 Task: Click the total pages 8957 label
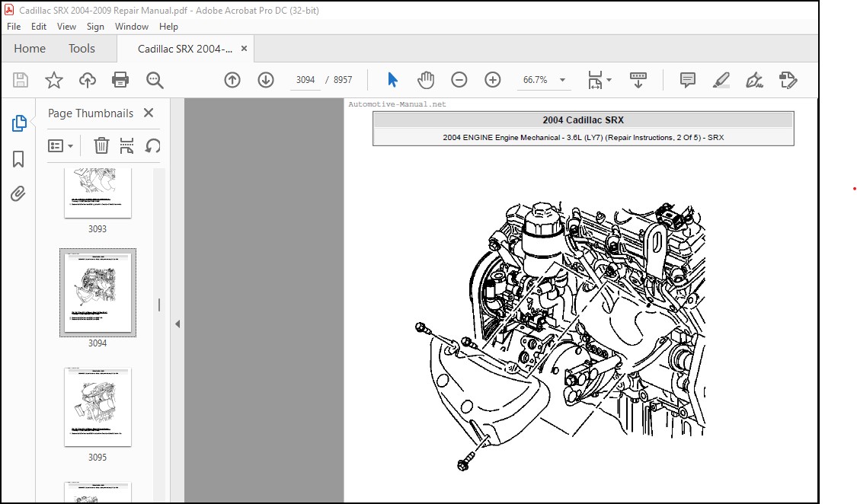pyautogui.click(x=343, y=80)
